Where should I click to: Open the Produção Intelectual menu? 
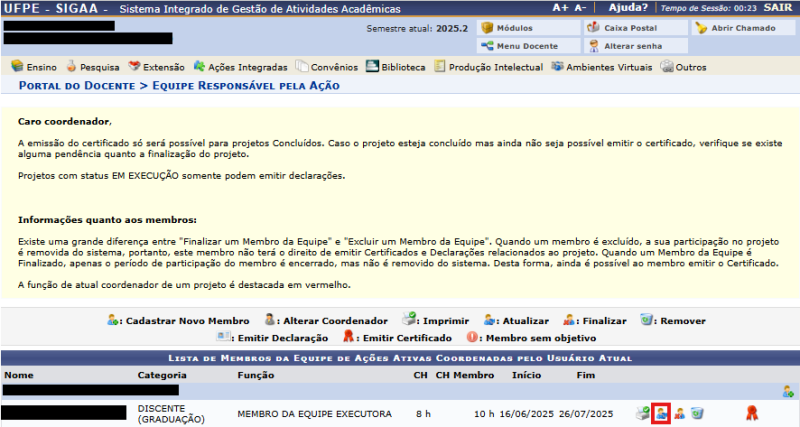[x=488, y=67]
